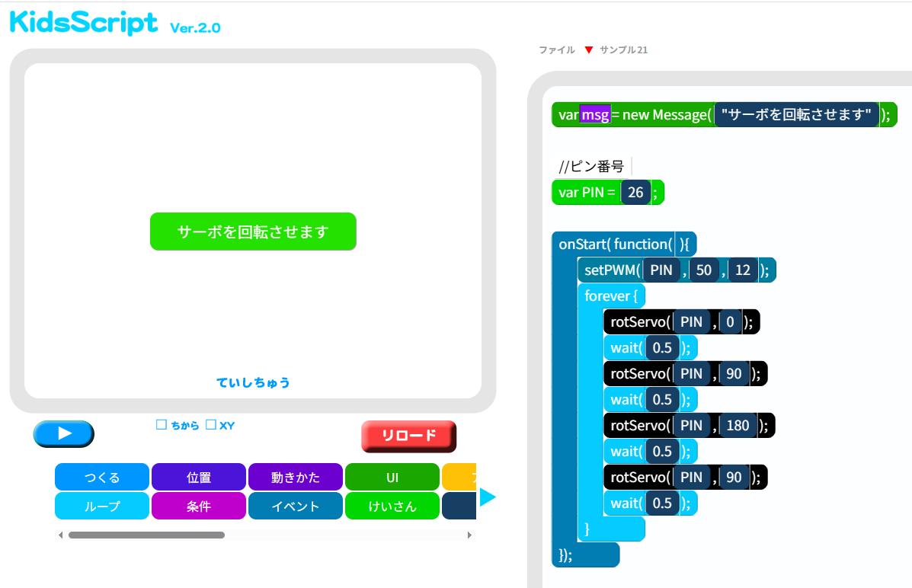Click the サンプル21 file name
Image resolution: width=912 pixels, height=588 pixels.
point(623,50)
